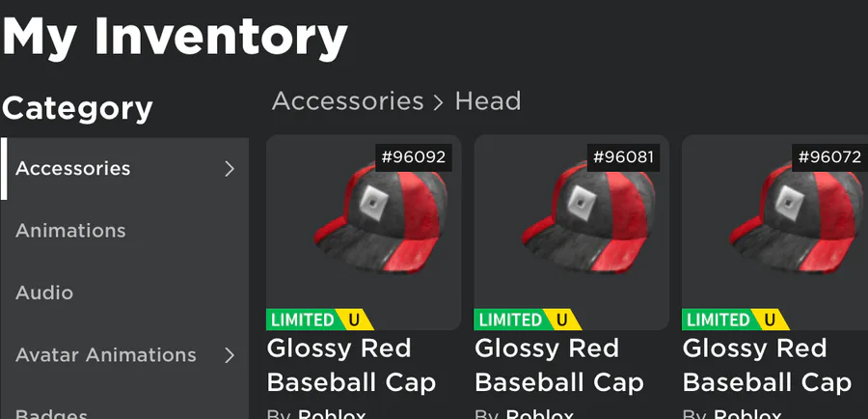Expand the Avatar Animations chevron arrow
Viewport: 868px width, 419px height.
pyautogui.click(x=230, y=355)
